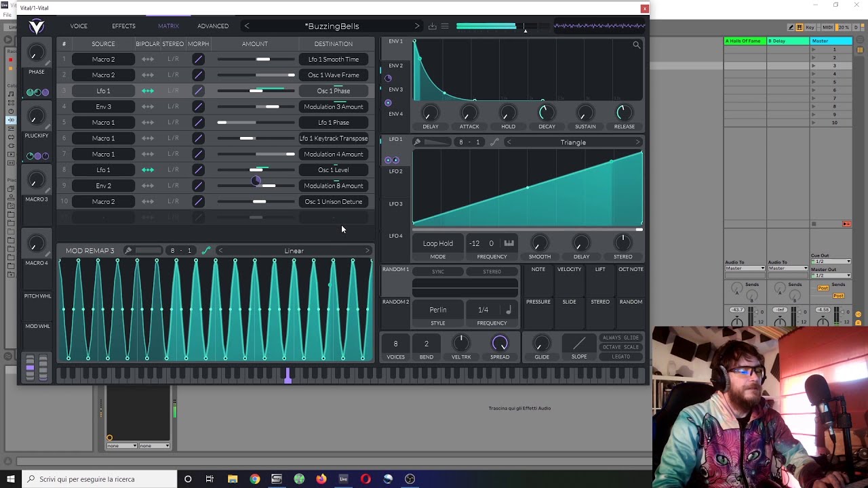Open destination Osc 1 Unison Detune selector

pos(334,202)
